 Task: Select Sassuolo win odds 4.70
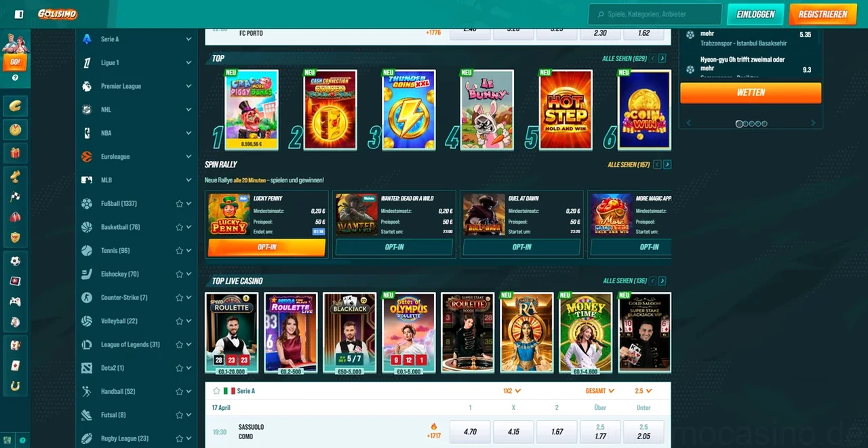pyautogui.click(x=470, y=432)
